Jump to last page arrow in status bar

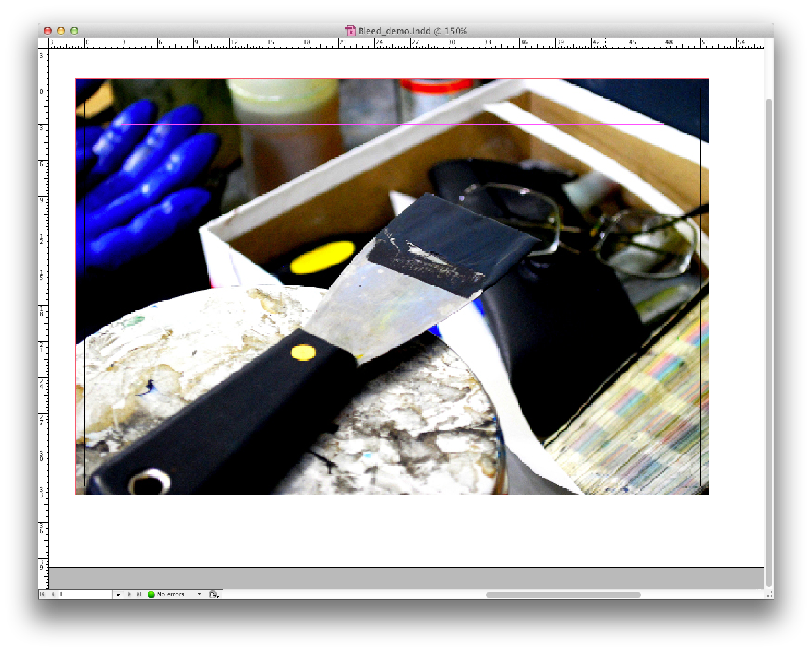point(139,594)
